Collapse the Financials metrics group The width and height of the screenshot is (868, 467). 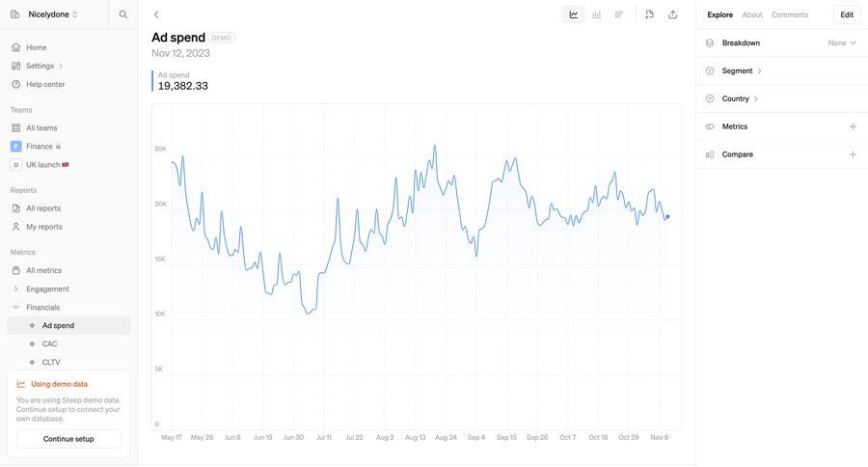pos(15,308)
